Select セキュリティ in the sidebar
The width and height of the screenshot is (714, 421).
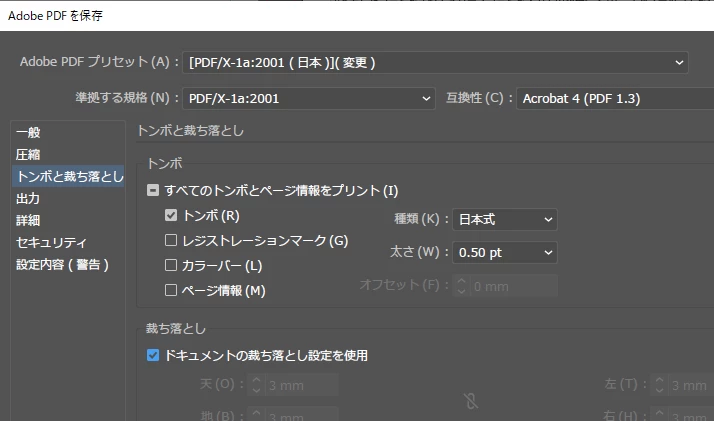tap(68, 243)
